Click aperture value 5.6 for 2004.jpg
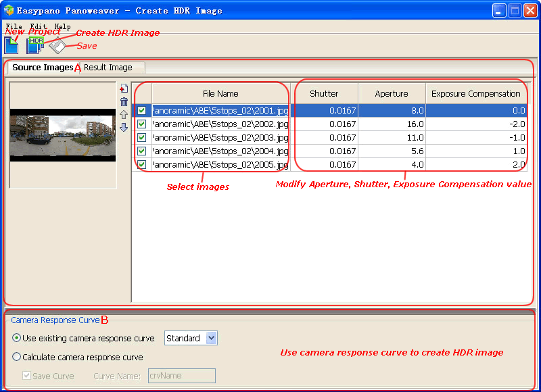Screen dimensions: 541x392 point(392,151)
